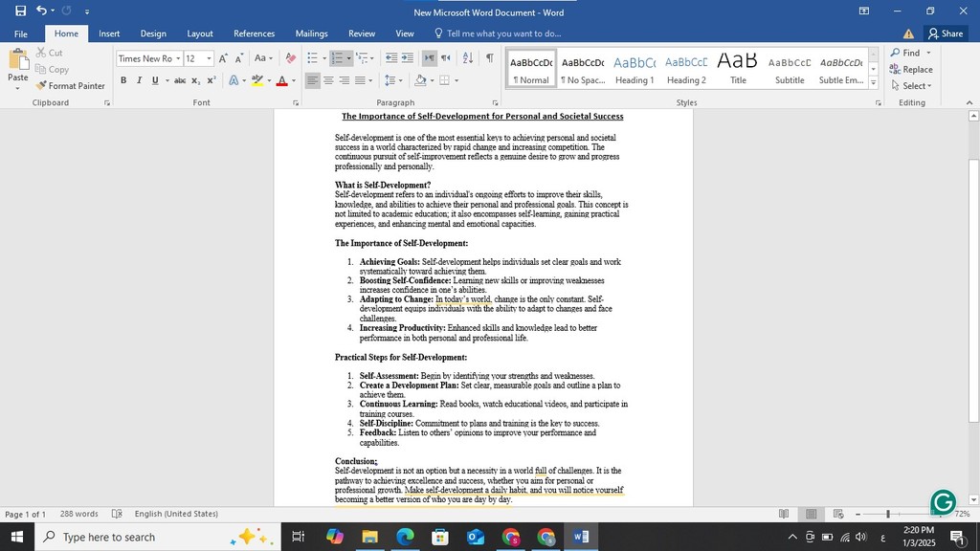Click the Grammarly icon over the document
The width and height of the screenshot is (980, 551).
click(943, 501)
